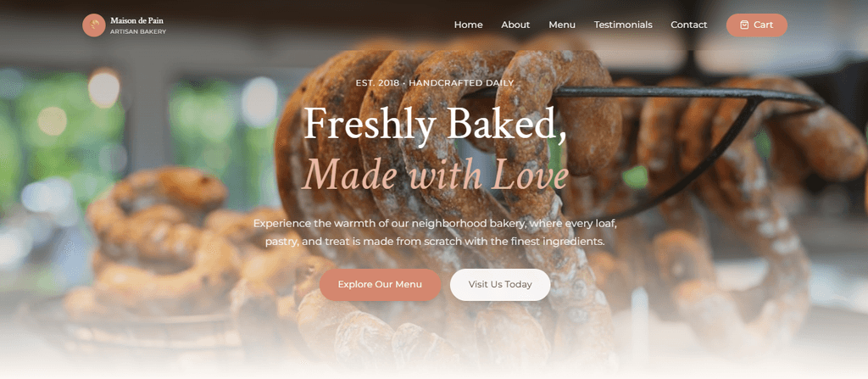This screenshot has width=868, height=379.
Task: Click the Explore Our Menu button
Action: 380,285
